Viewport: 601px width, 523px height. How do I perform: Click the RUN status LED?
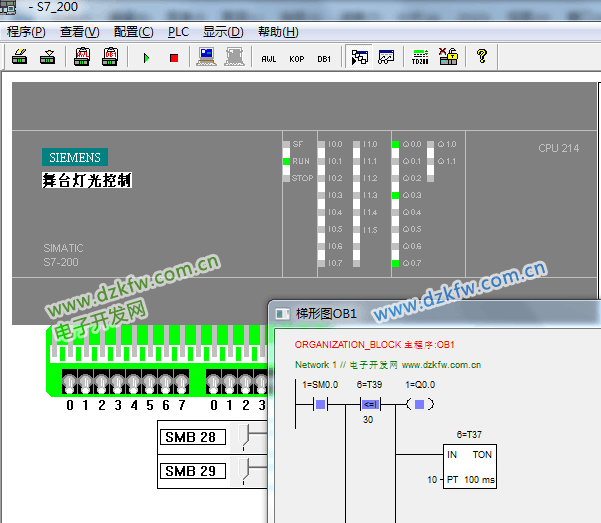click(286, 161)
